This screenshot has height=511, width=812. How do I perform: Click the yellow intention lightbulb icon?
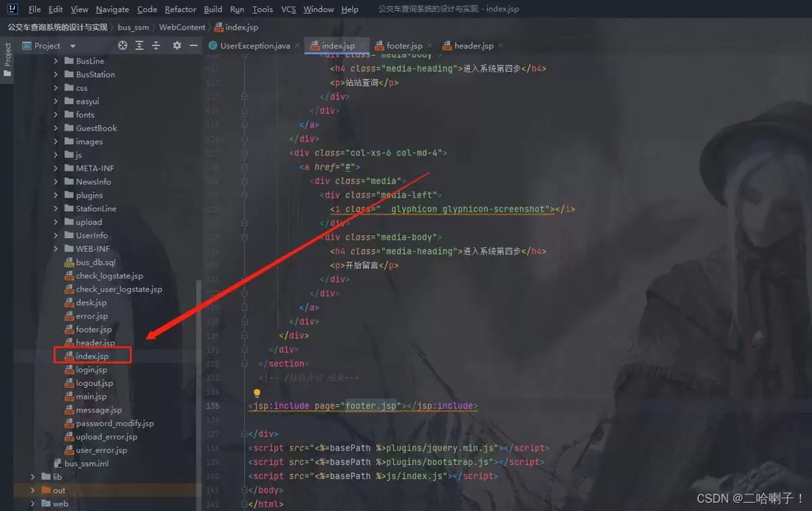[x=257, y=393]
